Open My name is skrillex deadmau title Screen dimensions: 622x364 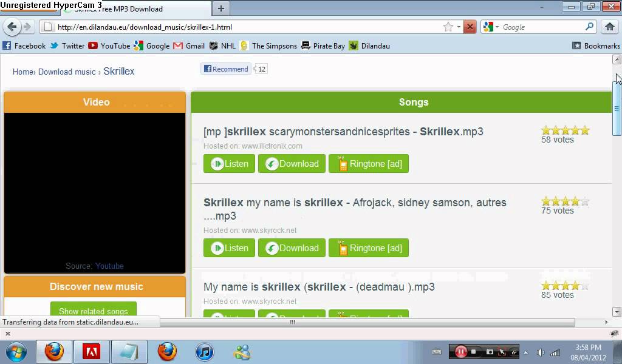pos(319,287)
